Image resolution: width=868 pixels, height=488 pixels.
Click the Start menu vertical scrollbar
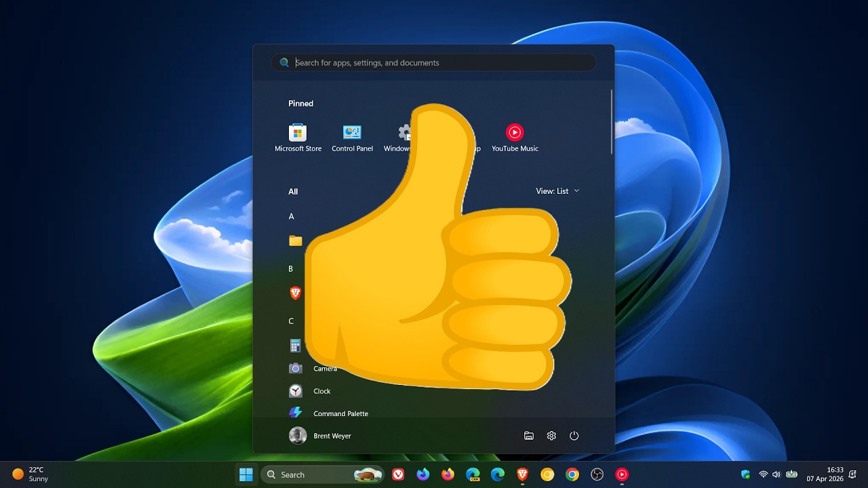point(612,122)
